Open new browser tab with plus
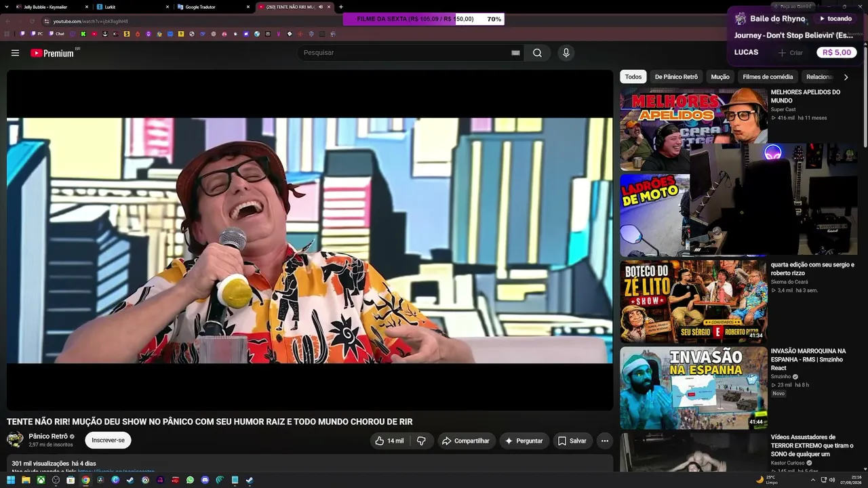868x488 pixels. point(341,7)
